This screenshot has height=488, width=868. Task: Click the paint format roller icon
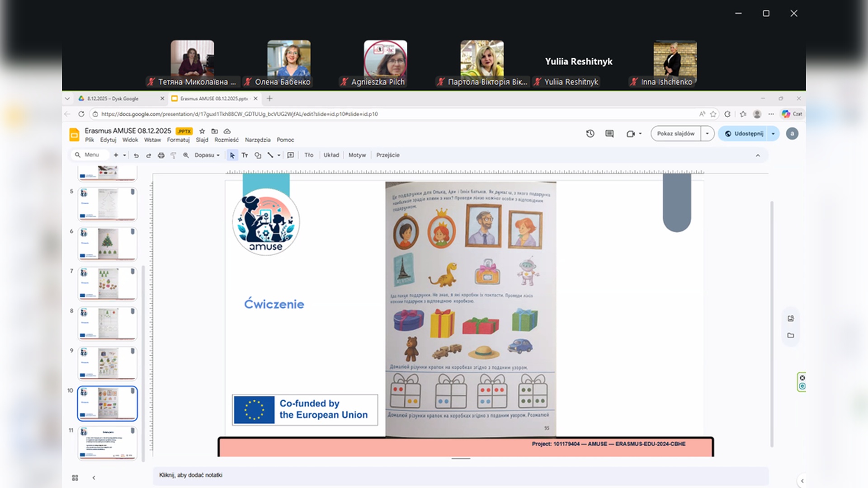173,155
